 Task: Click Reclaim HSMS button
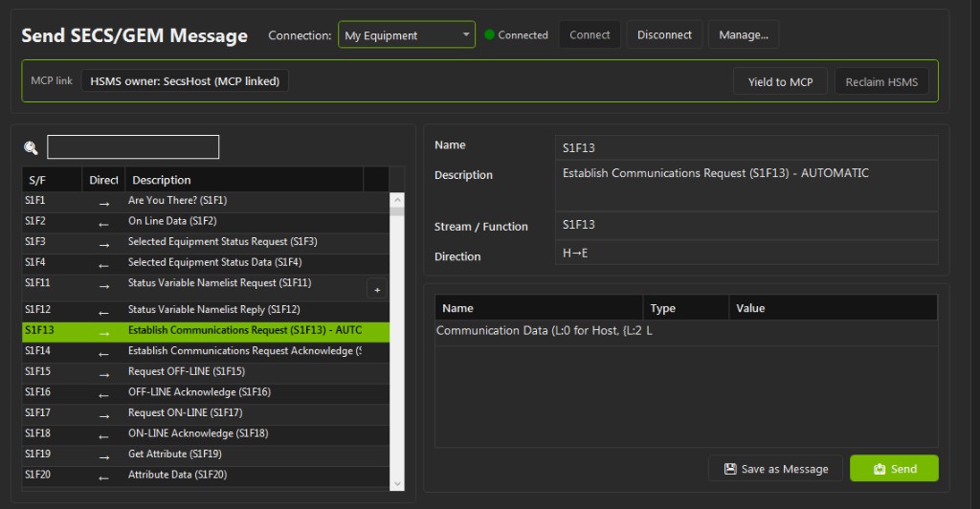[x=881, y=82]
